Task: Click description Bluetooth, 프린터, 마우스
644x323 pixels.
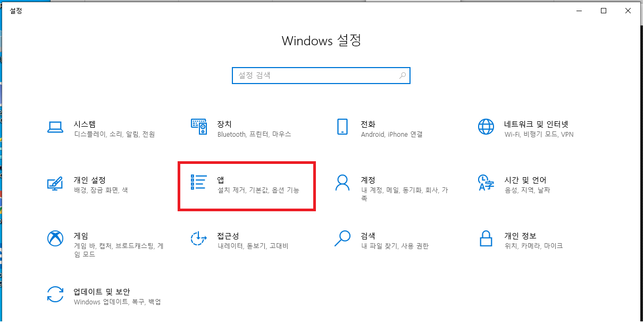Action: coord(254,135)
